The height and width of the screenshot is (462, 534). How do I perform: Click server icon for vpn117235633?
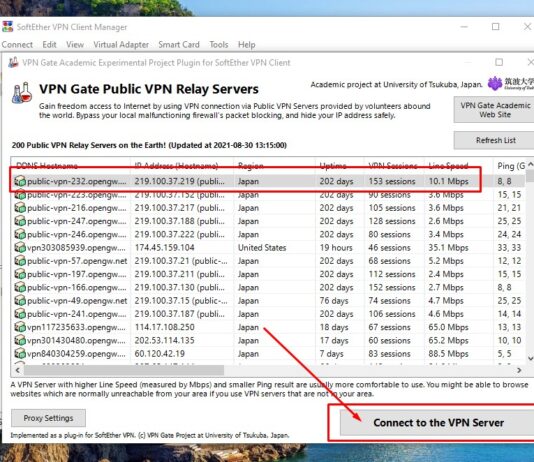point(20,327)
